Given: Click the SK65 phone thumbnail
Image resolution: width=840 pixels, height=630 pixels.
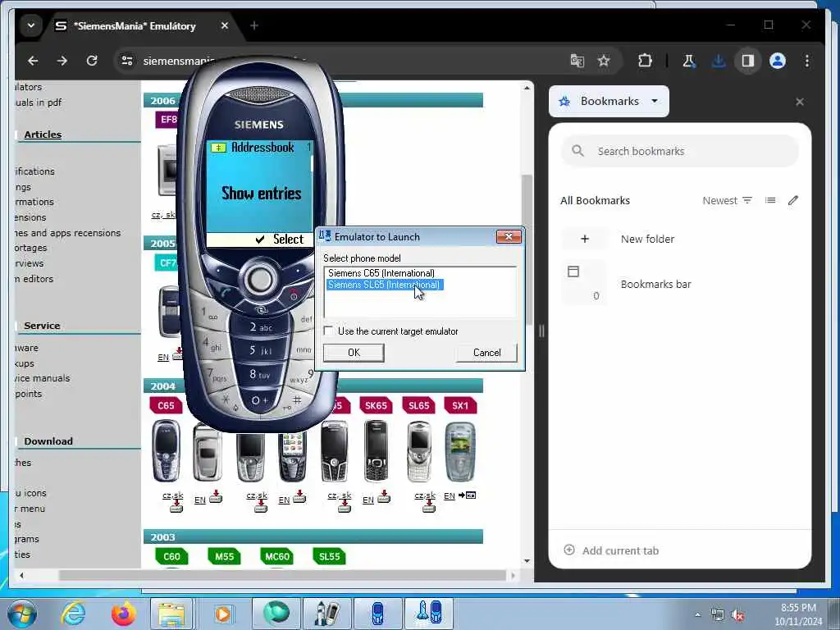Looking at the screenshot, I should (x=376, y=451).
